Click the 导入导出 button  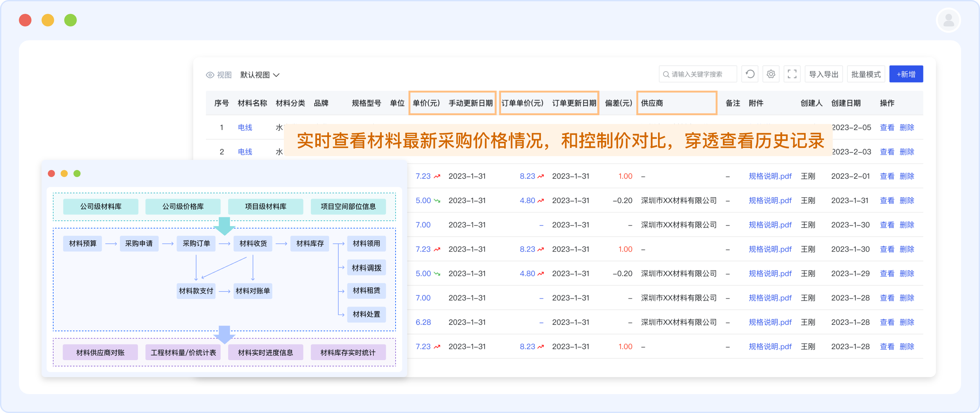(x=824, y=74)
